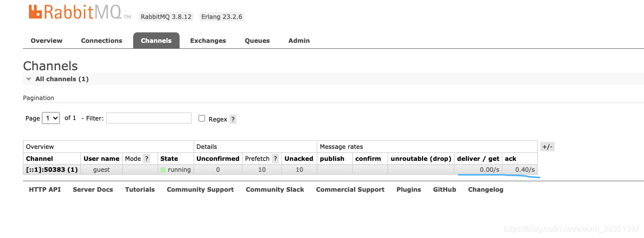This screenshot has width=644, height=238.
Task: Open the HTTP API link
Action: pos(45,190)
